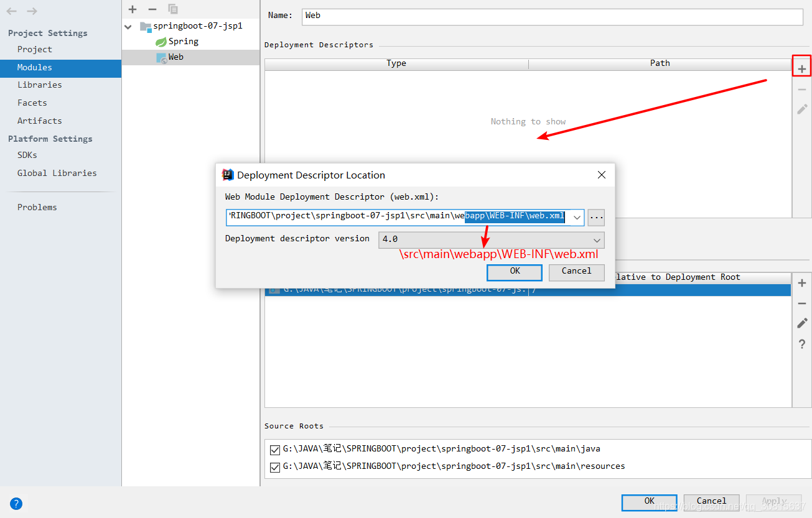Viewport: 812px width, 518px height.
Task: Open Project settings page
Action: click(x=35, y=50)
